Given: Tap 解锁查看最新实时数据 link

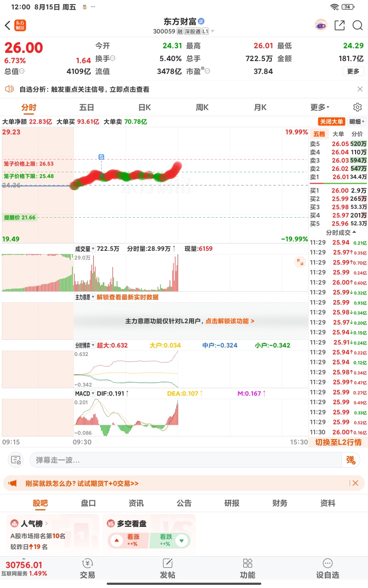Looking at the screenshot, I should (127, 297).
